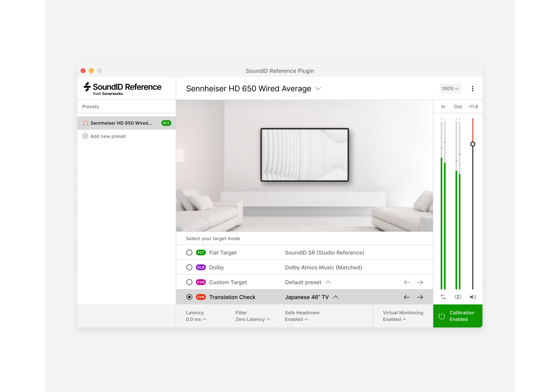This screenshot has width=560, height=392.
Task: Click the plus icon for Add new preset
Action: pyautogui.click(x=85, y=136)
